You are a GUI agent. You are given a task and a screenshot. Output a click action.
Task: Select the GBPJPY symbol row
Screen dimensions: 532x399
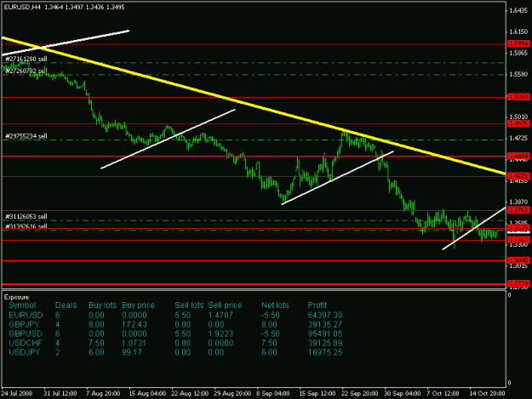[175, 324]
